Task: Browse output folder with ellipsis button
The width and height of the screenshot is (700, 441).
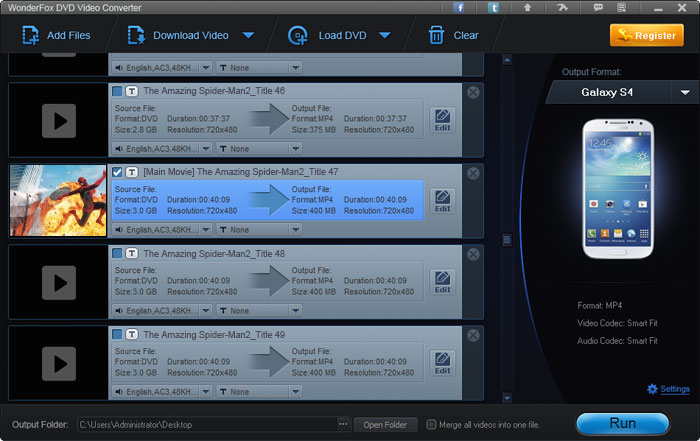Action: (x=343, y=424)
